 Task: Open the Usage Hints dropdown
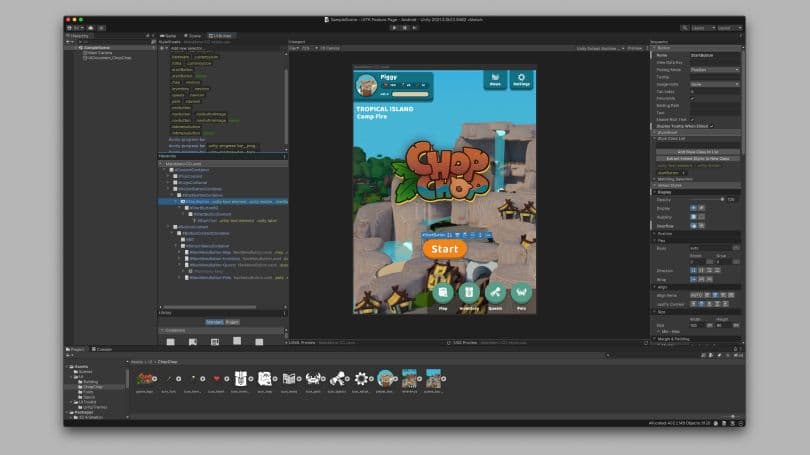(x=714, y=84)
